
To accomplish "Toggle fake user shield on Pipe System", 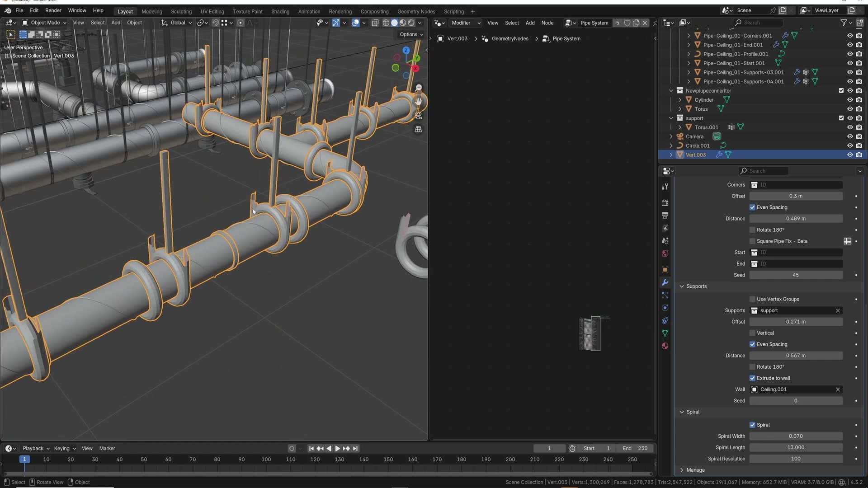I will pyautogui.click(x=627, y=23).
